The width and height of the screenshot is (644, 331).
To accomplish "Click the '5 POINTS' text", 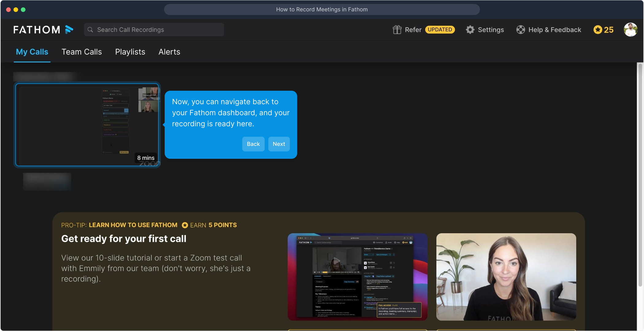I will (223, 225).
